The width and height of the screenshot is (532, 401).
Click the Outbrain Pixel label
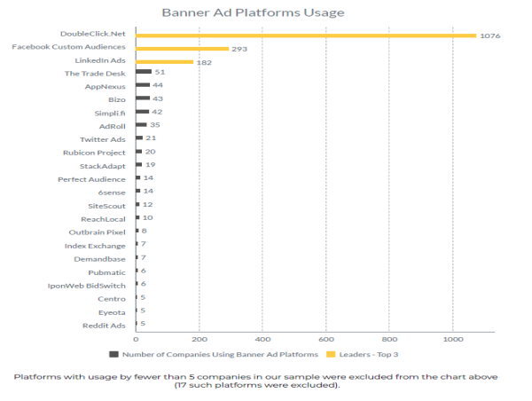(x=97, y=232)
